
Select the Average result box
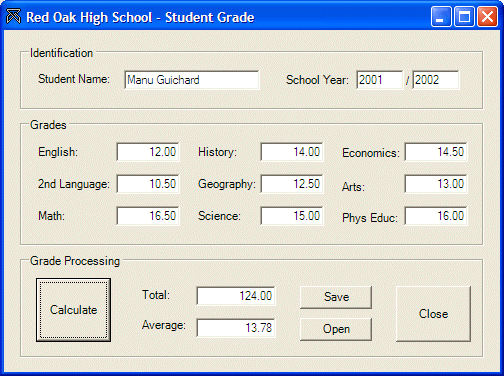(x=236, y=328)
